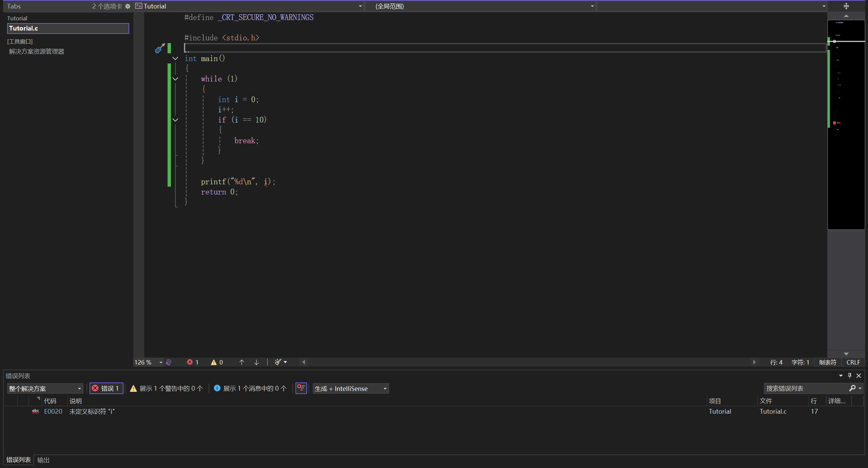Viewport: 868px width, 468px height.
Task: Click the red error count indicator below the editor
Action: coord(193,362)
